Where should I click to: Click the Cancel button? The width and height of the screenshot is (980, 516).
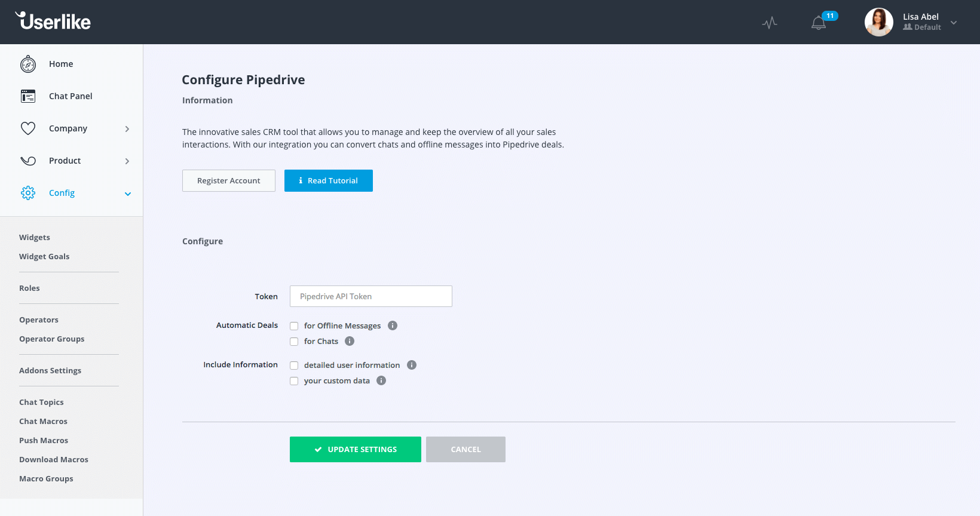(x=465, y=450)
